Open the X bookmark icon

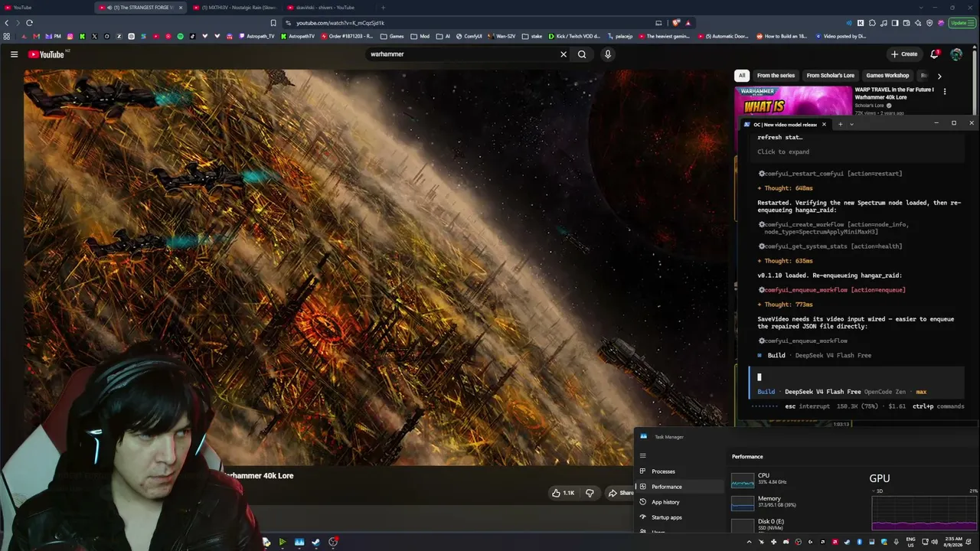pos(95,36)
